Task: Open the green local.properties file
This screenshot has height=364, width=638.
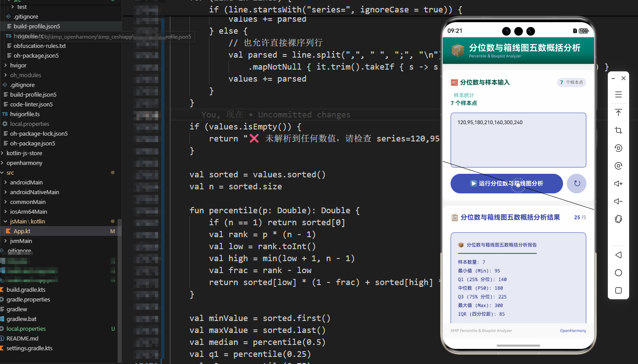Action: [26, 329]
